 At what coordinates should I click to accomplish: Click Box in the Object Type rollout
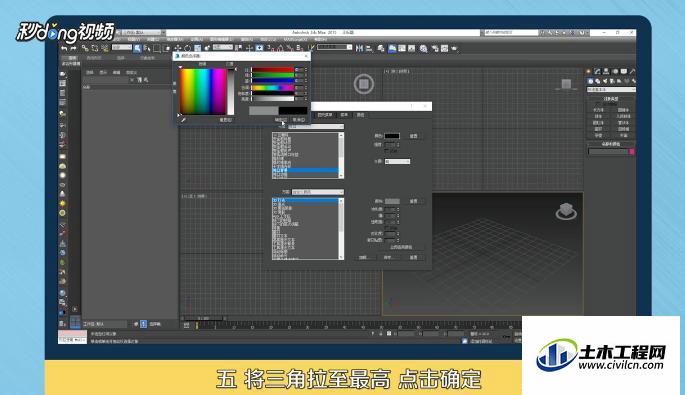599,110
